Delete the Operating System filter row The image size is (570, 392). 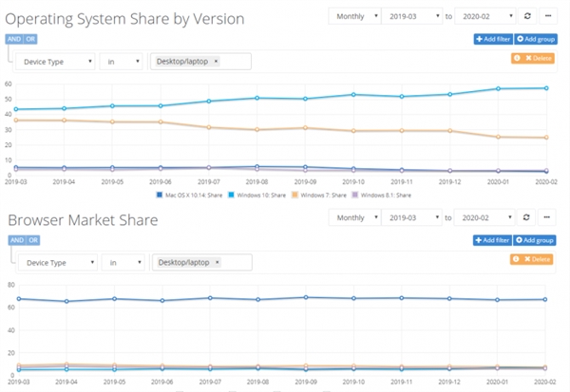(x=537, y=58)
